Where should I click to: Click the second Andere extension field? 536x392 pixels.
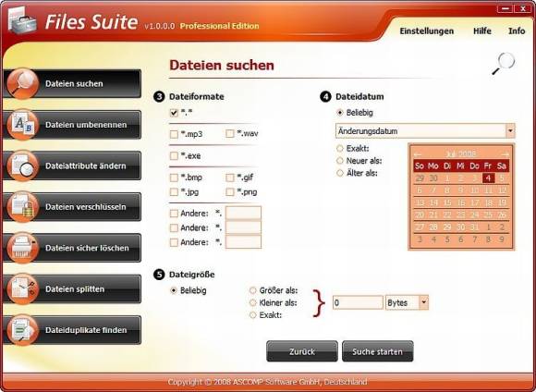coord(243,227)
